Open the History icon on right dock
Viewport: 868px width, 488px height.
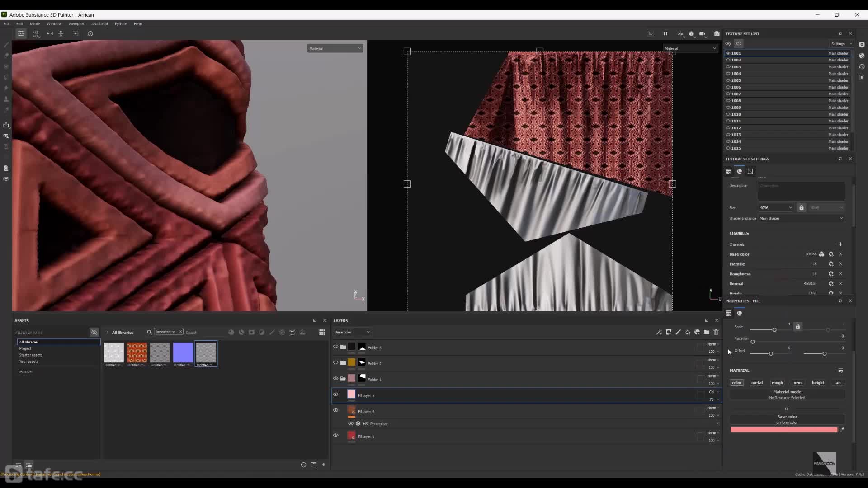tap(862, 66)
